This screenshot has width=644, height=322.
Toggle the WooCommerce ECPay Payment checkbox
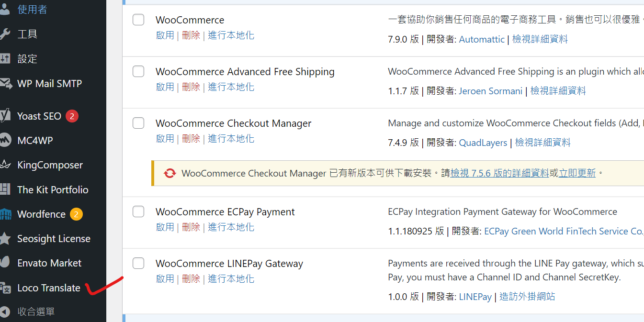click(x=138, y=211)
